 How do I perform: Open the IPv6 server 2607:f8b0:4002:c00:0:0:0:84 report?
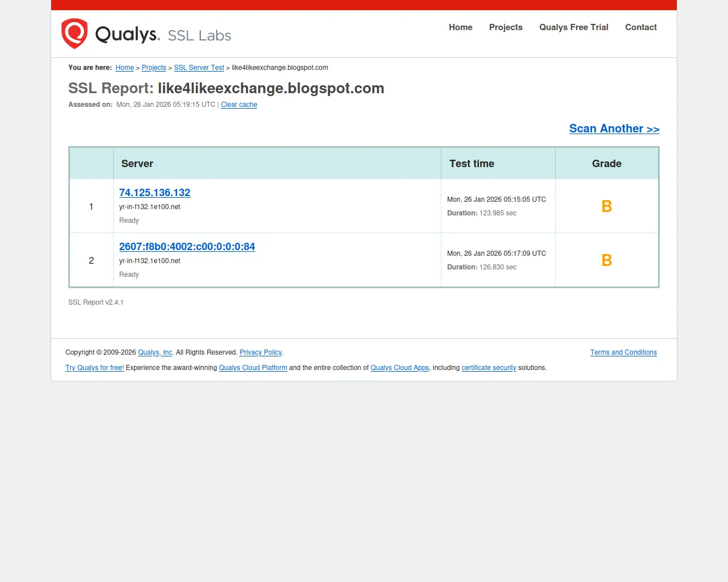pos(187,247)
